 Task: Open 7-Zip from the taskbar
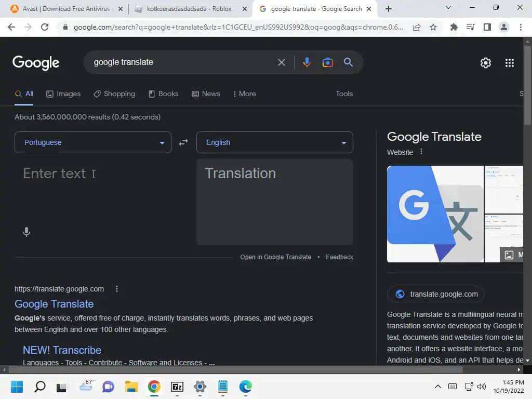(177, 387)
